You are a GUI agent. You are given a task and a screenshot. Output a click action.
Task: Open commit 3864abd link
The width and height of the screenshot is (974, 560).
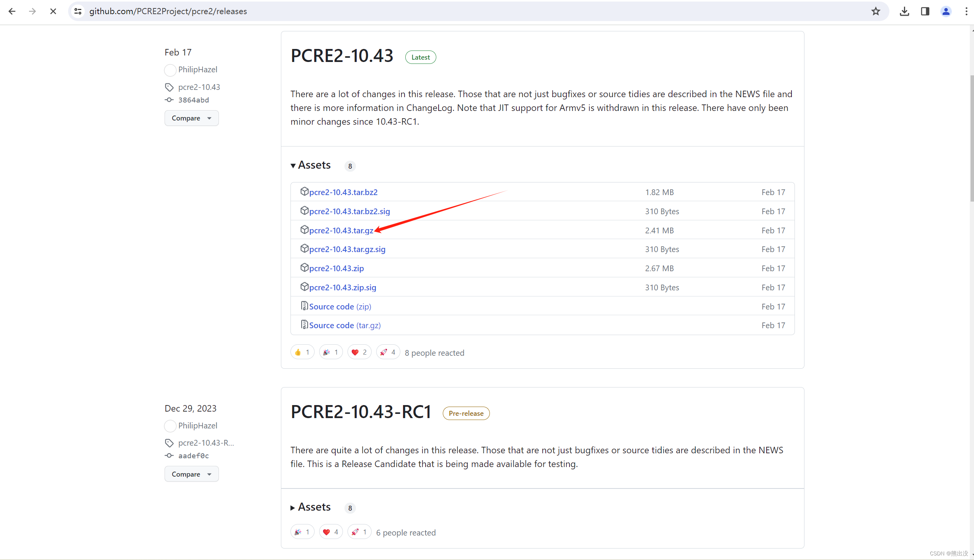click(193, 100)
